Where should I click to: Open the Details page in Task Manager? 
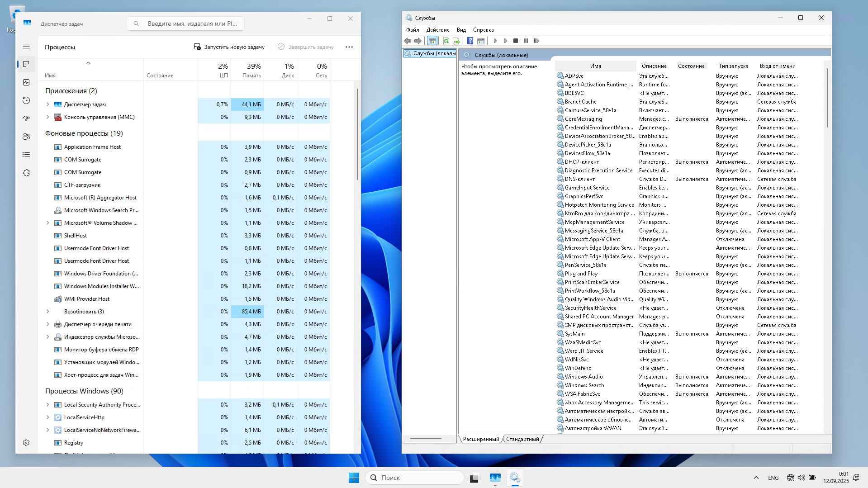point(26,155)
